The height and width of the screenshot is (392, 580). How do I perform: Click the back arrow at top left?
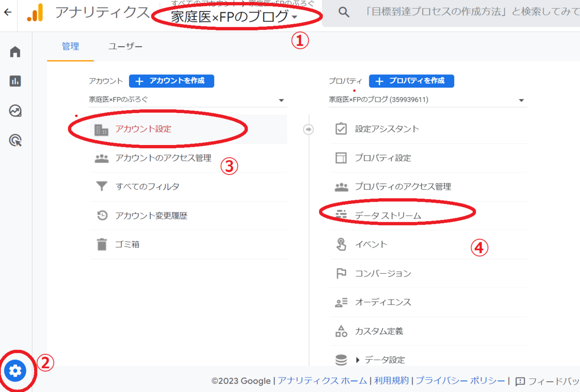[7, 13]
